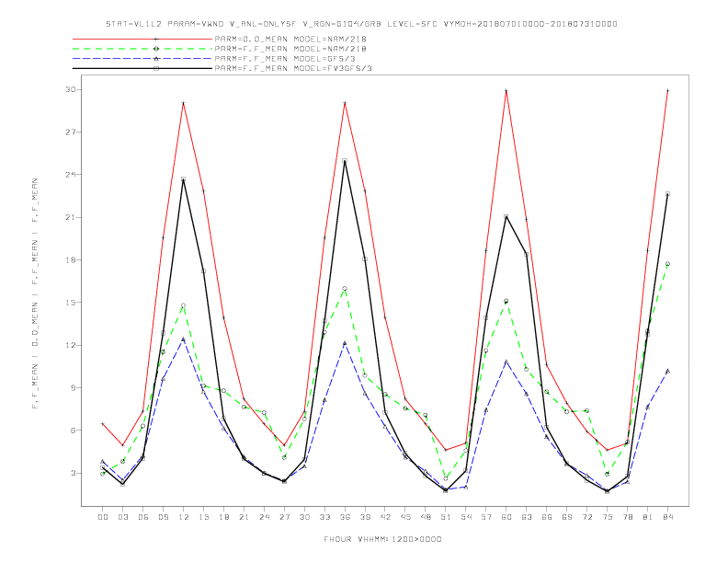Viewport: 728px width, 563px height.
Task: Click y-axis tick value 9
Action: [73, 388]
